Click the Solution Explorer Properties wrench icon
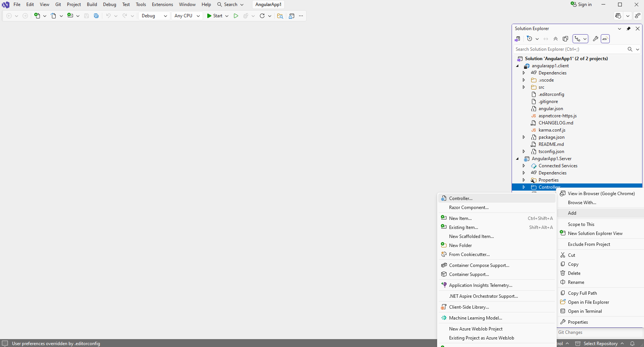The width and height of the screenshot is (644, 347). tap(595, 39)
